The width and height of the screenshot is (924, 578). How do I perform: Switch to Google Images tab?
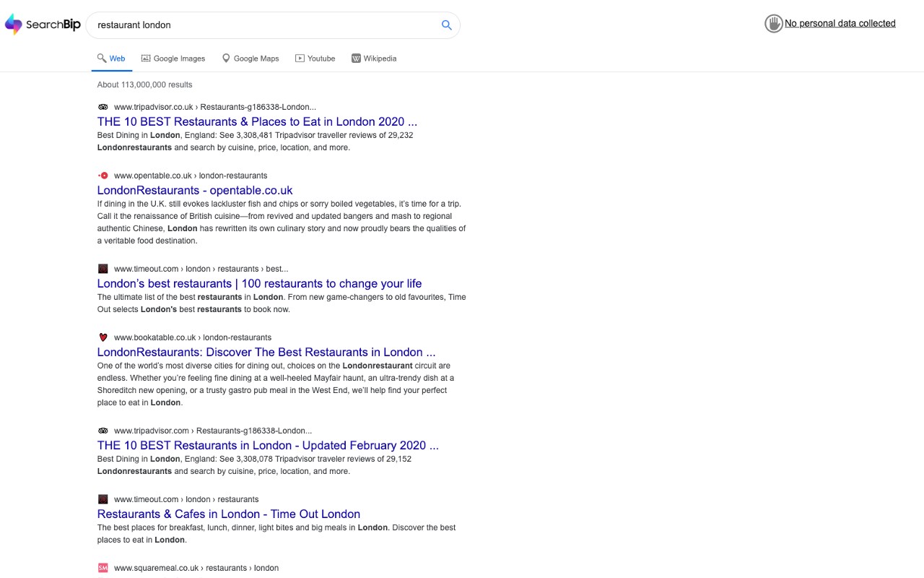click(x=173, y=59)
